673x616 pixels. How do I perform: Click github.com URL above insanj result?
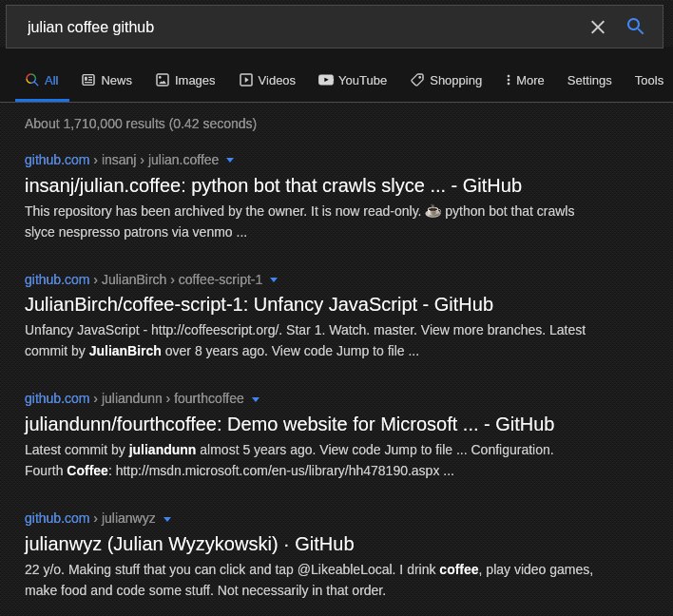click(57, 160)
